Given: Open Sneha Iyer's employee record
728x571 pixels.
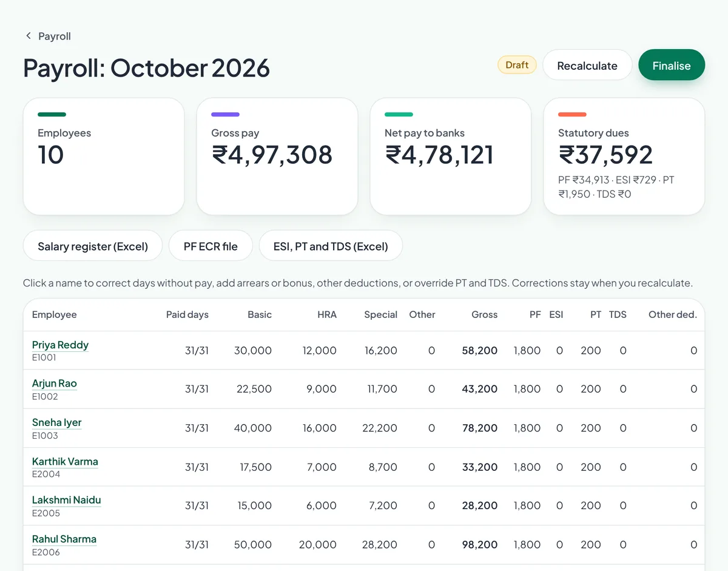Looking at the screenshot, I should point(56,422).
